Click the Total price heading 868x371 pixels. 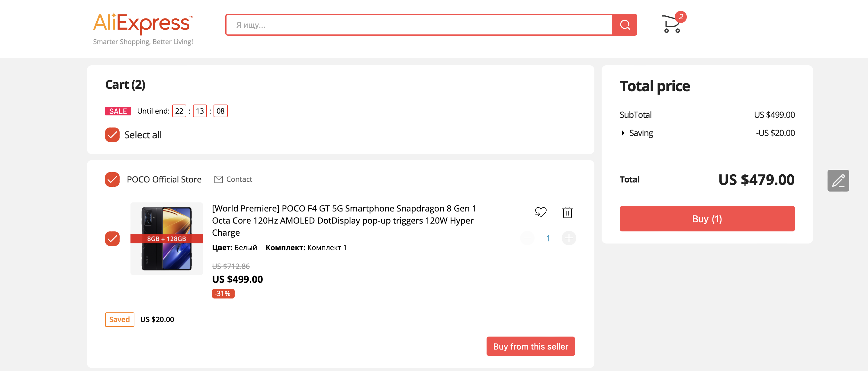655,86
